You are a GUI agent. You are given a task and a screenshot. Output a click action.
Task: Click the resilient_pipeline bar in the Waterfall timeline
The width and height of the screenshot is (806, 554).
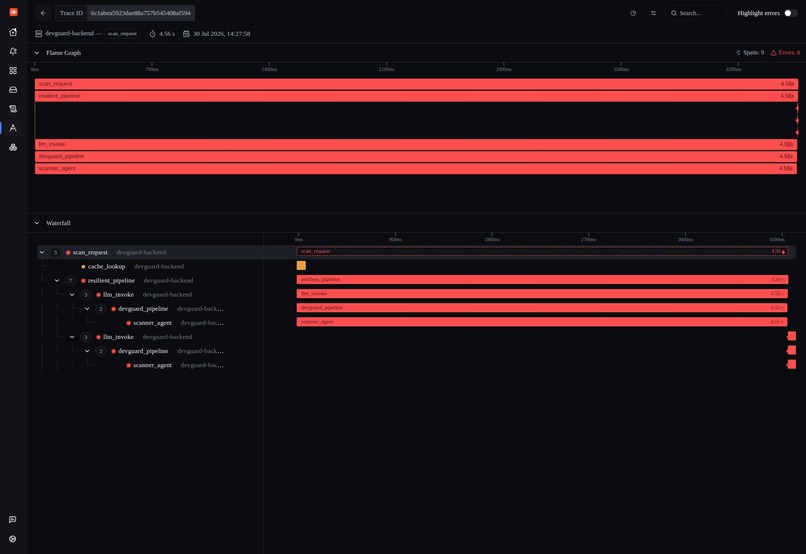pos(542,280)
